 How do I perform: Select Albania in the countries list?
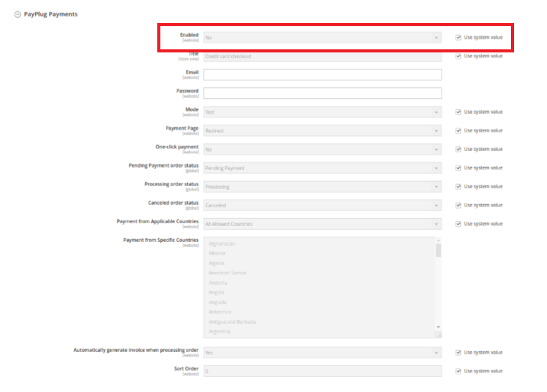pyautogui.click(x=217, y=253)
